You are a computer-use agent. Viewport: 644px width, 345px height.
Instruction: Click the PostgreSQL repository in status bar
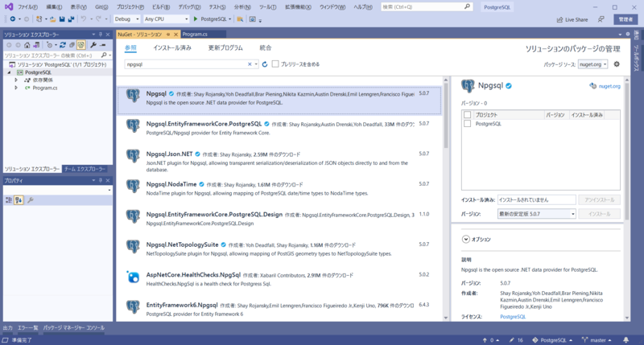pyautogui.click(x=552, y=340)
